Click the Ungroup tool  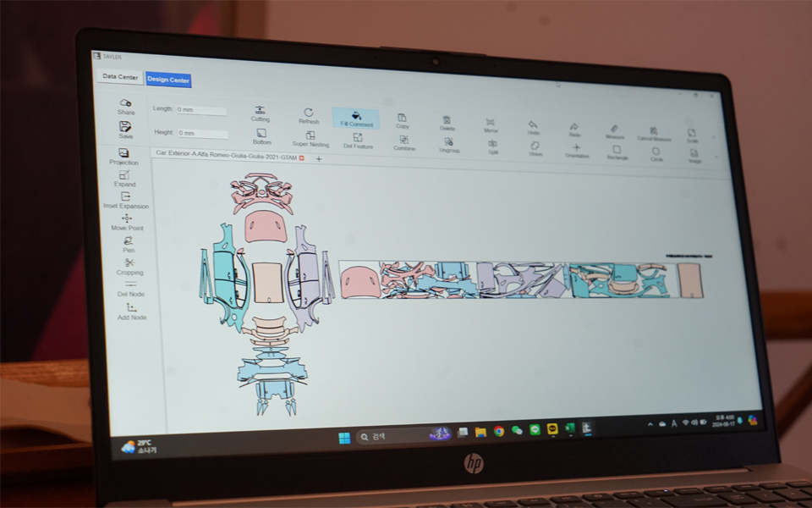448,144
